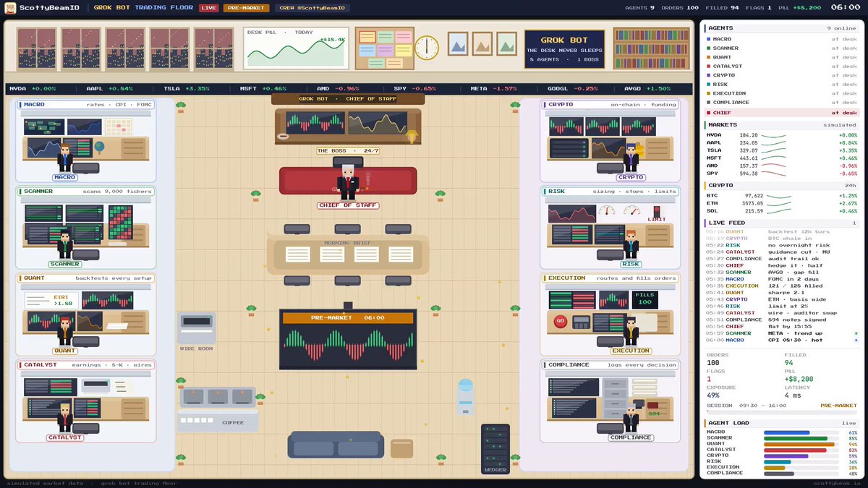This screenshot has height=488, width=868.
Task: Select the Quant agent character
Action: click(65, 332)
